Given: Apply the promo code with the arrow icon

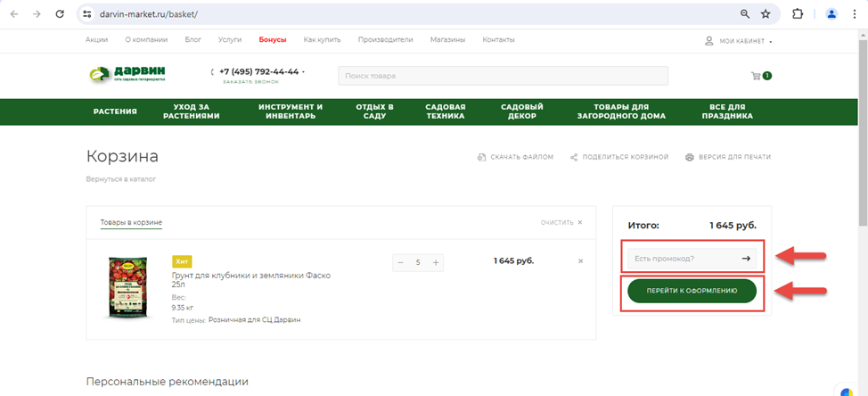Looking at the screenshot, I should (746, 259).
